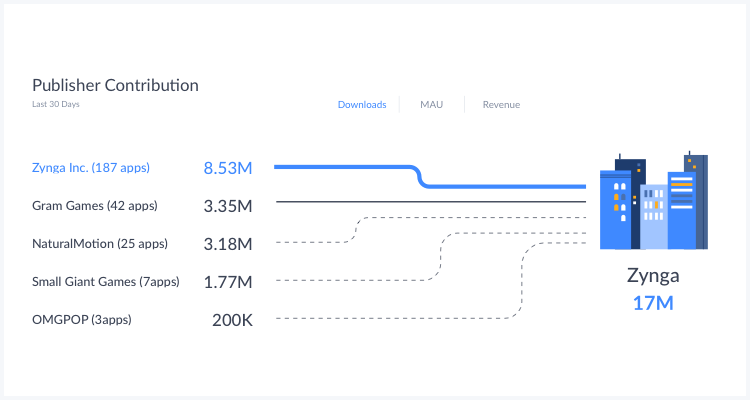Click the thick blue Zynga Inc. flow line
The width and height of the screenshot is (750, 400).
click(345, 167)
